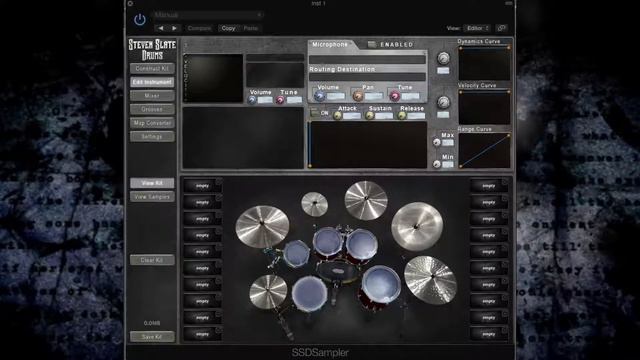Turn the instrument Volume knob

coord(252,100)
